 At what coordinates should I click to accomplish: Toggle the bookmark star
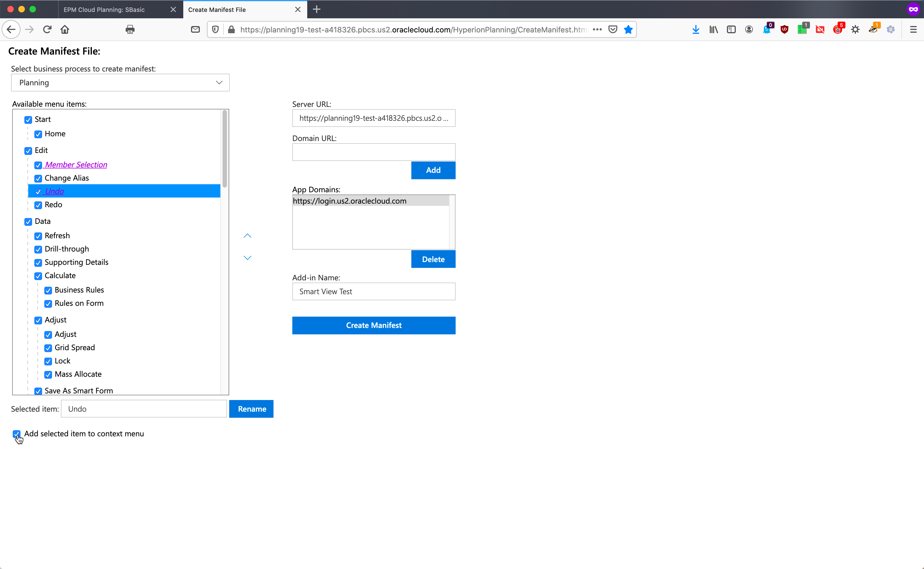pyautogui.click(x=628, y=29)
